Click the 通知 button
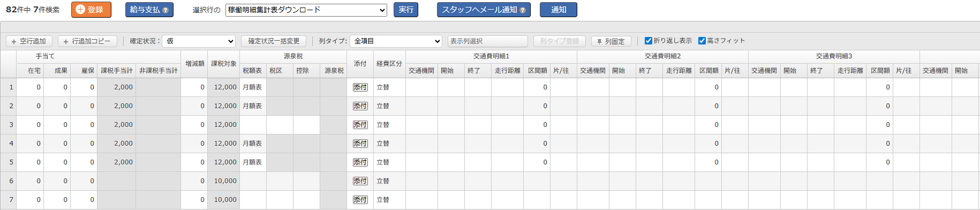 tap(559, 10)
